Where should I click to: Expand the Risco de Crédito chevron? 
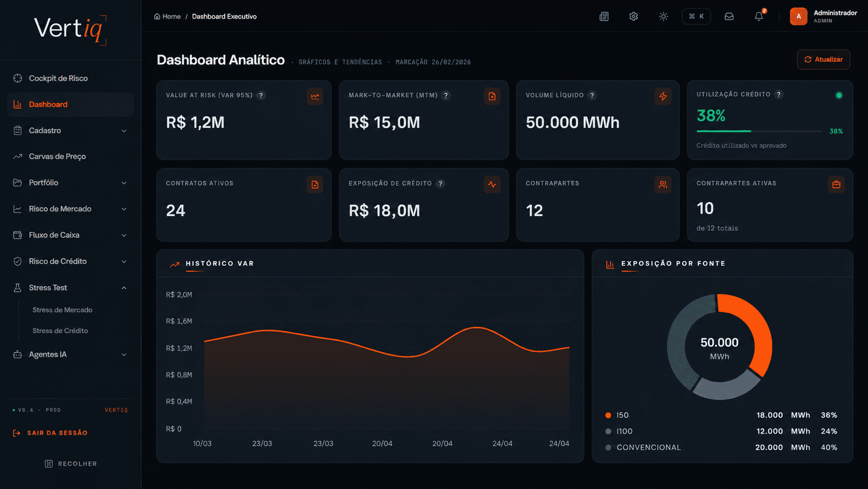pyautogui.click(x=124, y=261)
